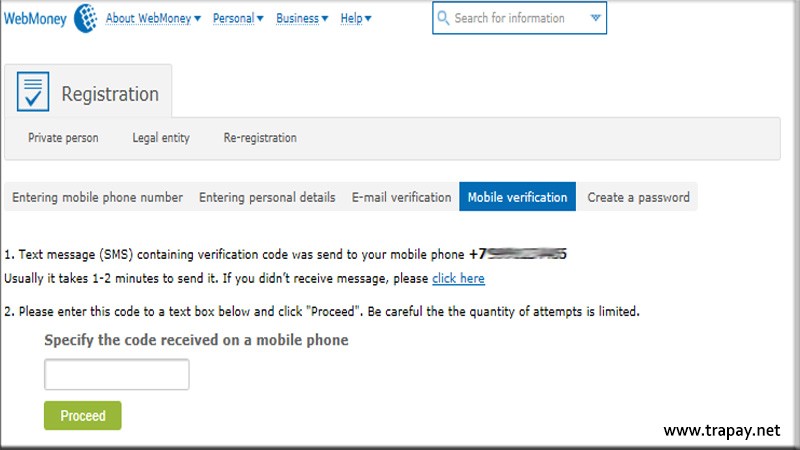Click the WebMoney brand text logo
This screenshot has height=450, width=800.
[35, 18]
